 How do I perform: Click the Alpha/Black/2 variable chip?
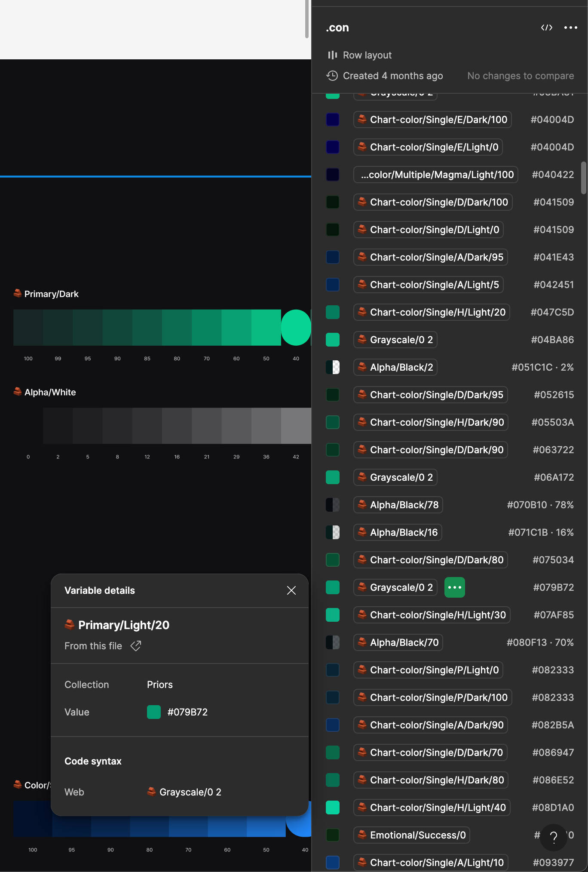(395, 367)
